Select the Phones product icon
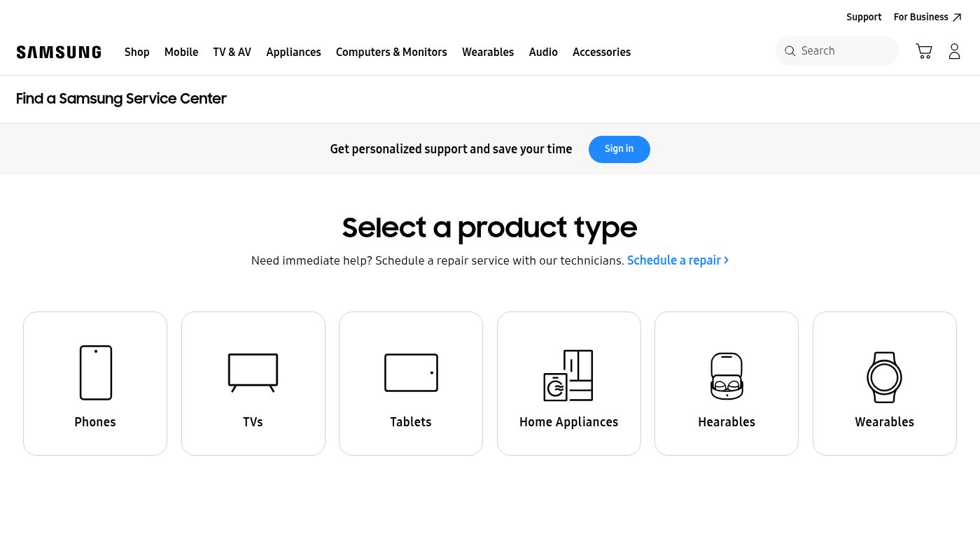This screenshot has height=560, width=980. pos(95,372)
